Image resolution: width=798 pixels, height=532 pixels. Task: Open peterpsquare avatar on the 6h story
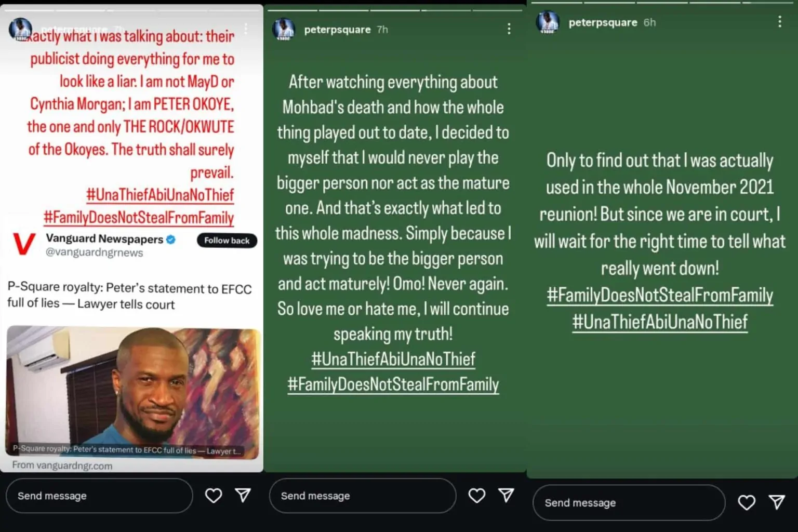(548, 22)
